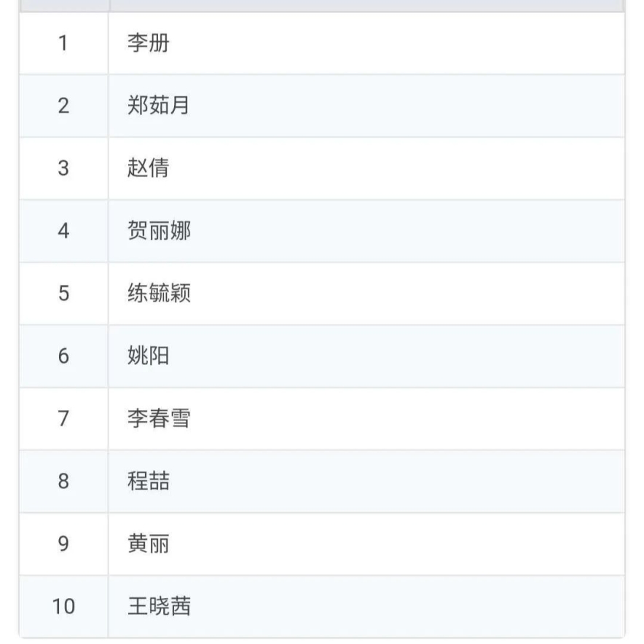Click on the name 李春雪
644x644 pixels.
(159, 419)
